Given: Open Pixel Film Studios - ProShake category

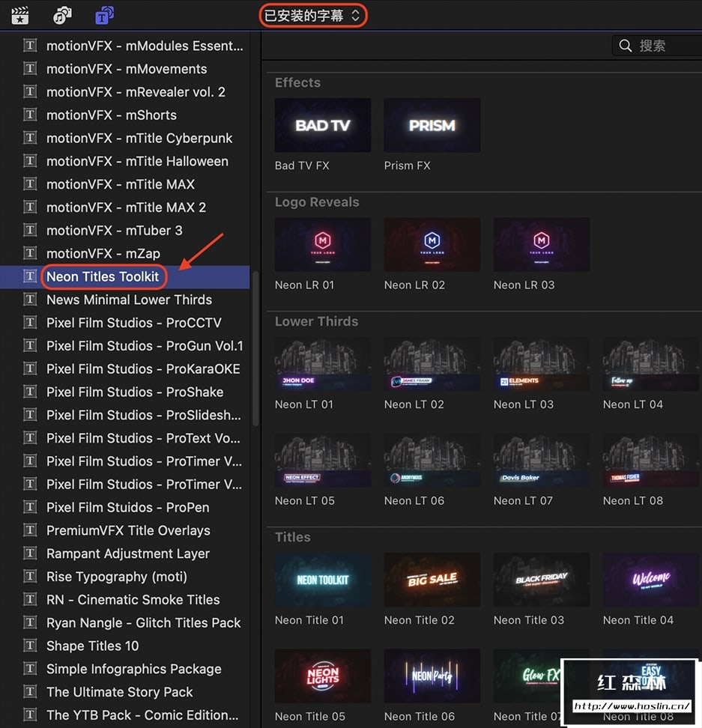Looking at the screenshot, I should [x=125, y=392].
